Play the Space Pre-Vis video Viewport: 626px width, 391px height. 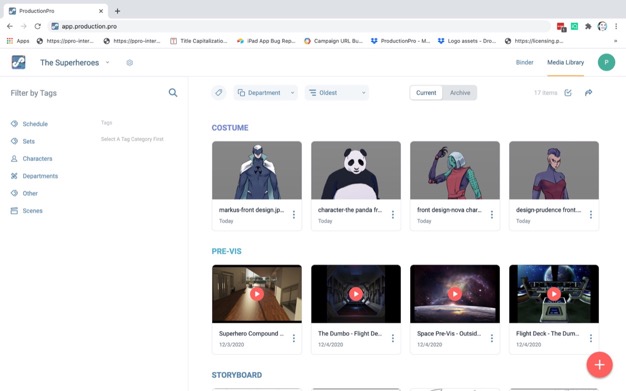(455, 294)
